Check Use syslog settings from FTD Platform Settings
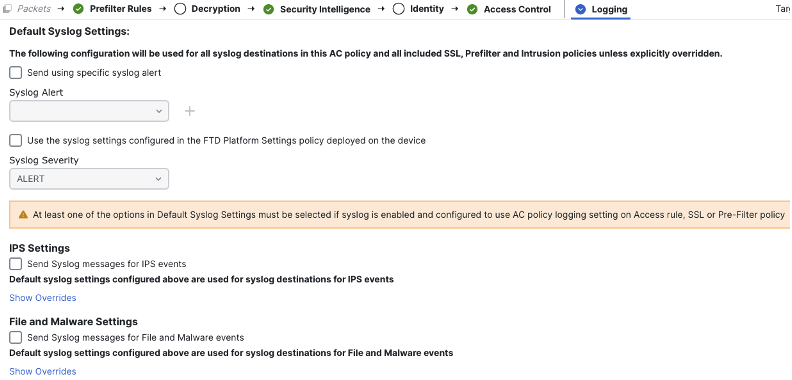This screenshot has height=380, width=792. click(16, 140)
